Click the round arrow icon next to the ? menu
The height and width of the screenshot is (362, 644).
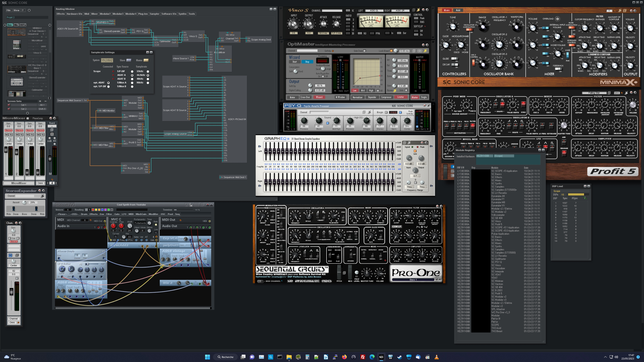pyautogui.click(x=29, y=10)
